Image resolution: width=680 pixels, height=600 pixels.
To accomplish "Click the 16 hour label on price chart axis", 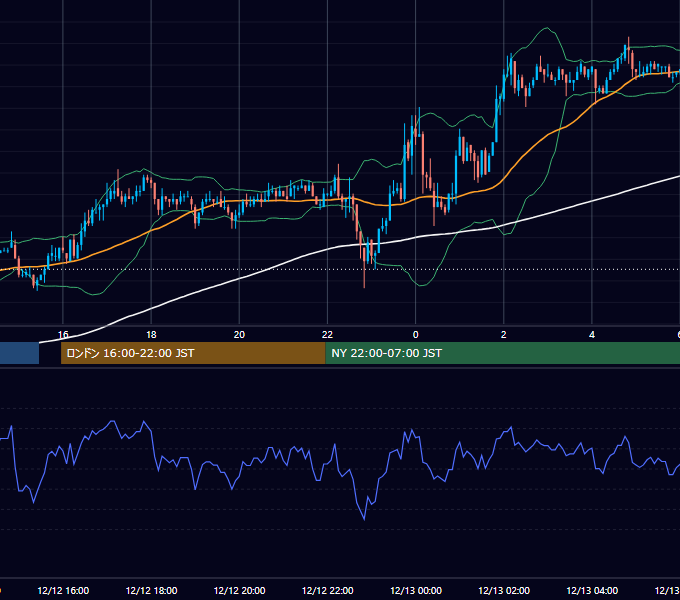I will tap(63, 335).
